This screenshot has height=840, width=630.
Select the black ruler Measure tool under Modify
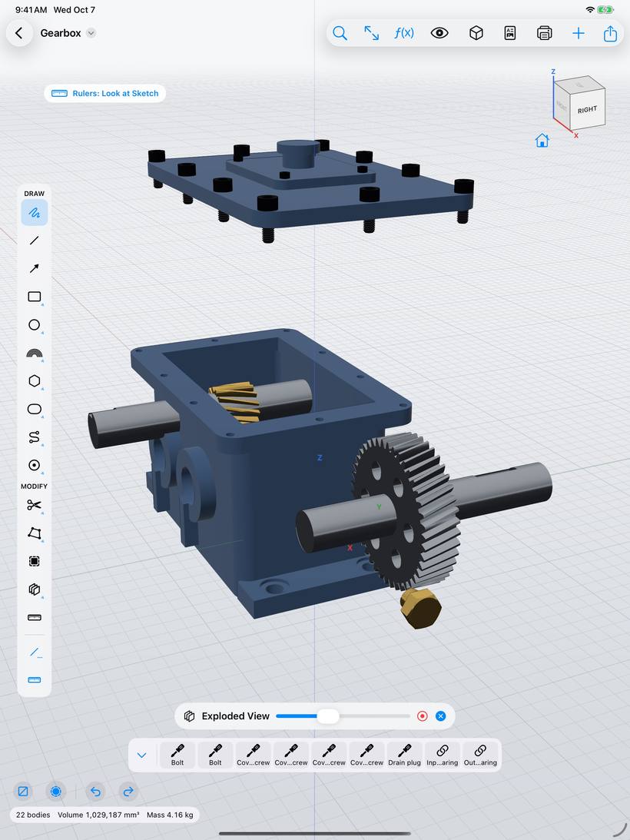tap(35, 617)
